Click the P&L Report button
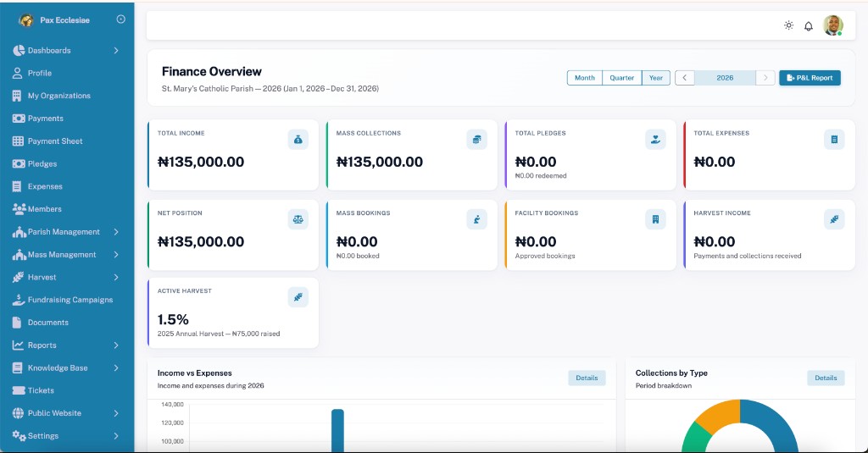This screenshot has height=453, width=868. point(810,78)
